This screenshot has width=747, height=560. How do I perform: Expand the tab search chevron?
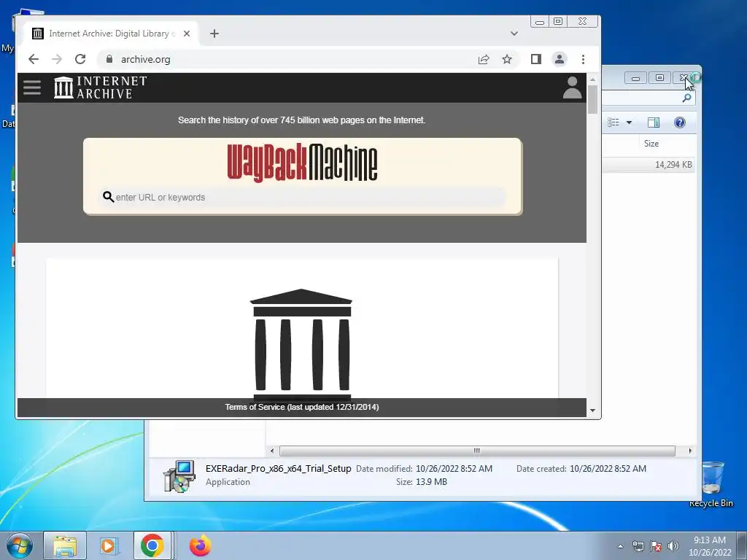(514, 34)
